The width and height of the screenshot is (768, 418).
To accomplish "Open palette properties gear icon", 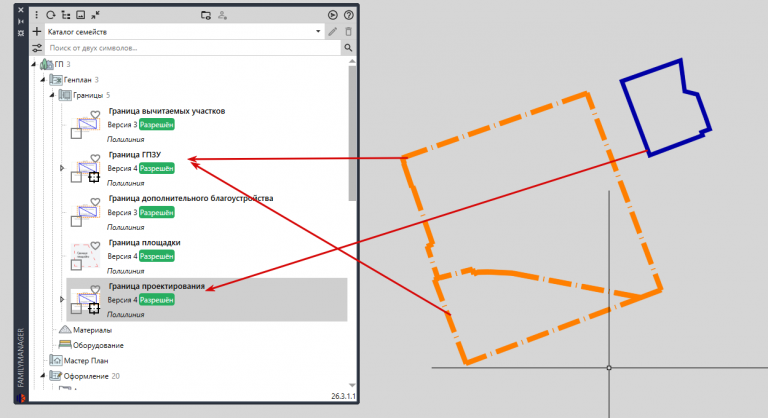I will pyautogui.click(x=21, y=33).
